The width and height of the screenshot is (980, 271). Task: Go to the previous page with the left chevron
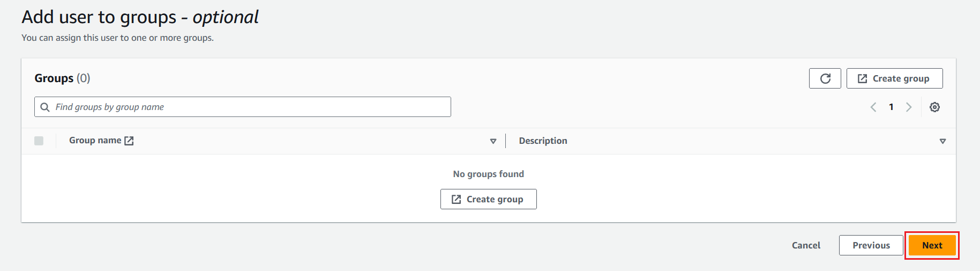point(873,107)
